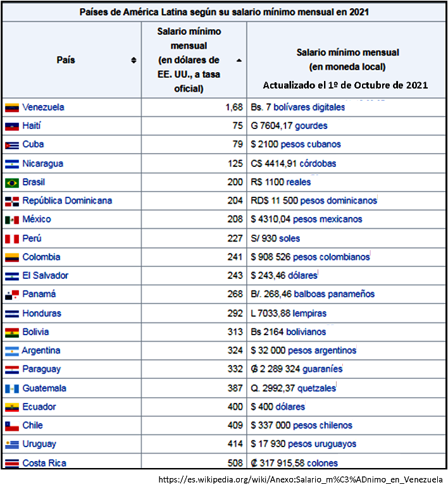The image size is (448, 487).
Task: Click the Ecuador country link
Action: (x=39, y=407)
